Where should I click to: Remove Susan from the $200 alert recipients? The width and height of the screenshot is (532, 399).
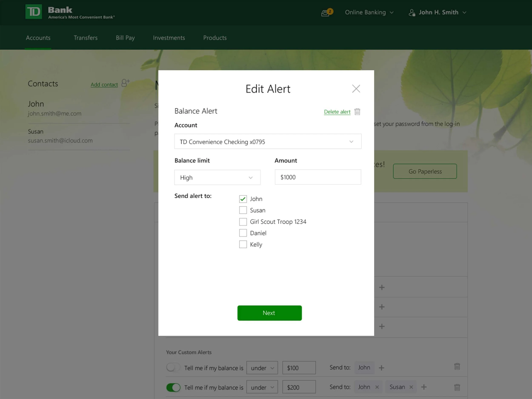[411, 387]
